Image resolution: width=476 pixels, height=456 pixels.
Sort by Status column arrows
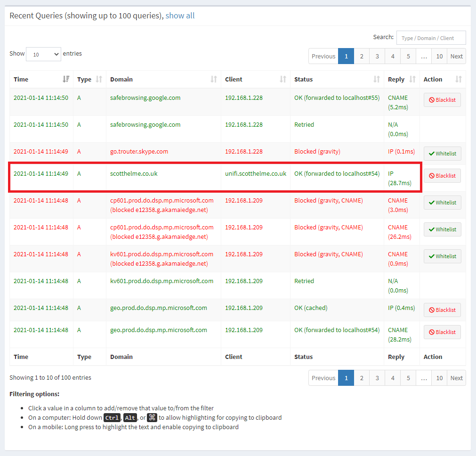377,79
